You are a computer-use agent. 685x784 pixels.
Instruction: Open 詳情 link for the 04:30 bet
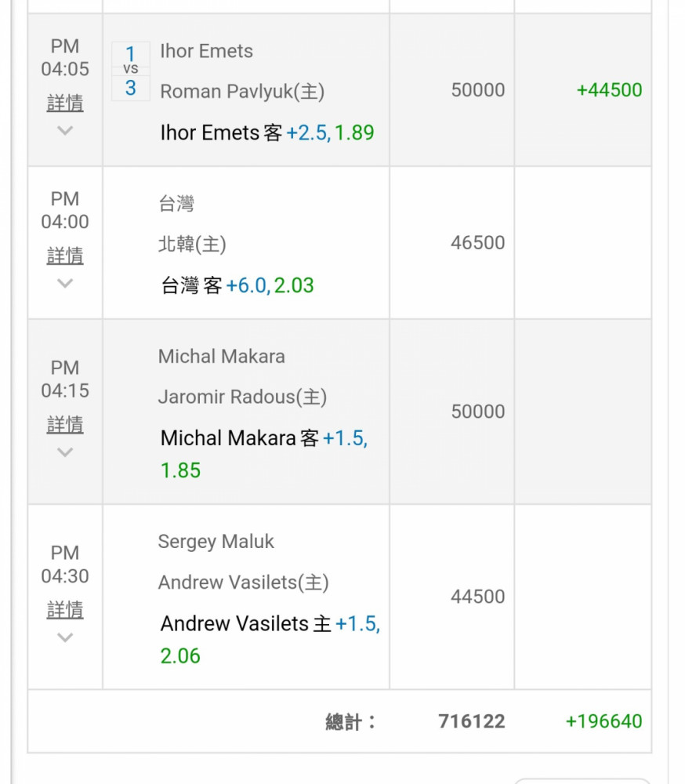65,609
